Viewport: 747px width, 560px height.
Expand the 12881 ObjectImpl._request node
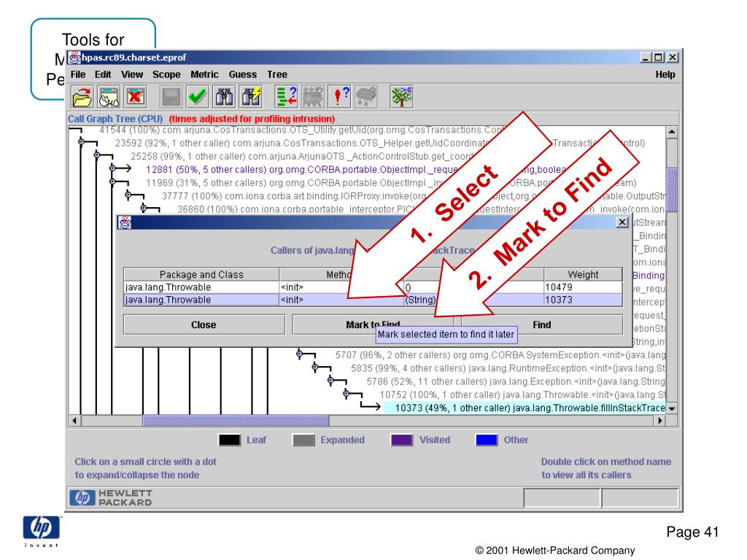tap(113, 168)
